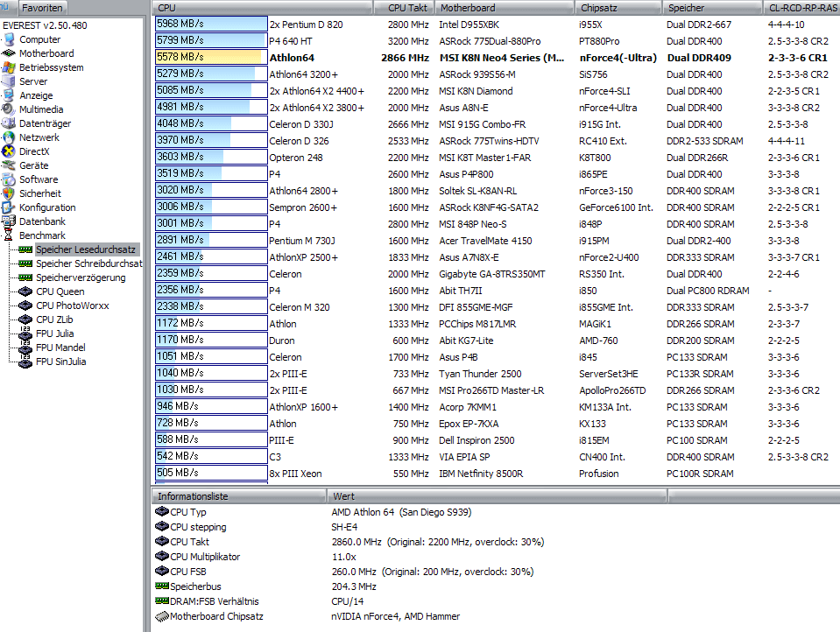
Task: Click the Informationsliste column header
Action: coord(239,496)
